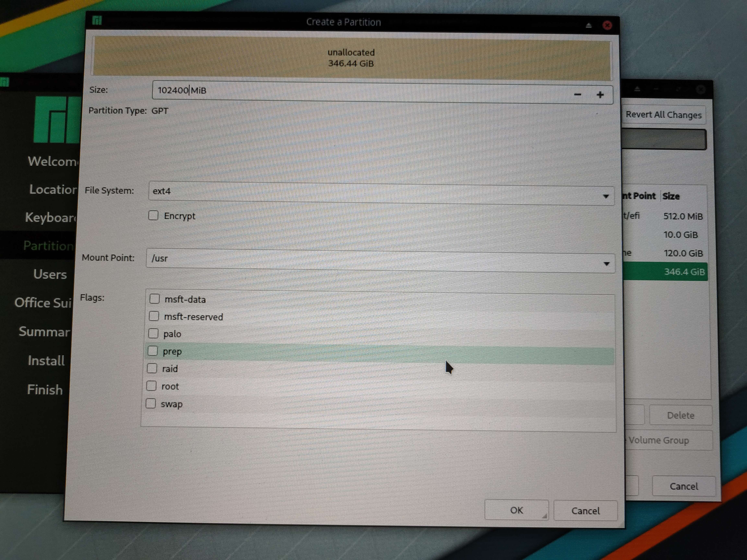Select Users step in installer sidebar
This screenshot has height=560, width=747.
(50, 274)
